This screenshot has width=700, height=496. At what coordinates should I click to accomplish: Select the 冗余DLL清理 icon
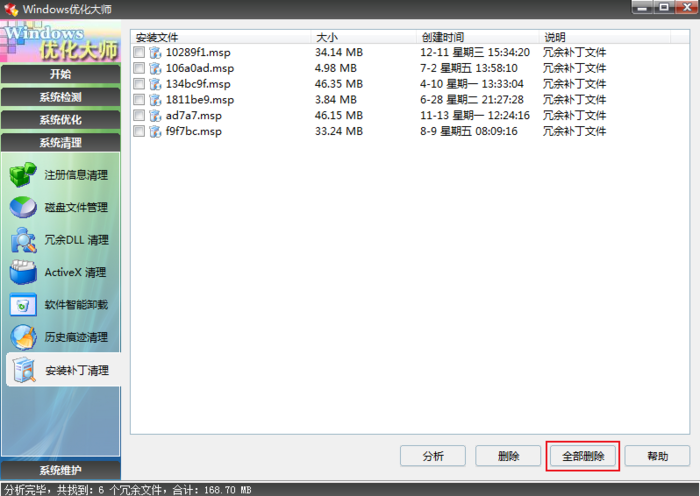23,240
